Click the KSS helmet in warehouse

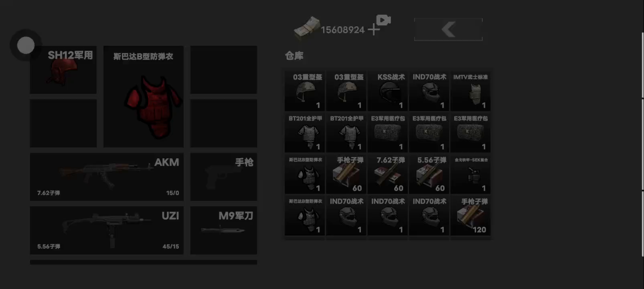(x=388, y=91)
